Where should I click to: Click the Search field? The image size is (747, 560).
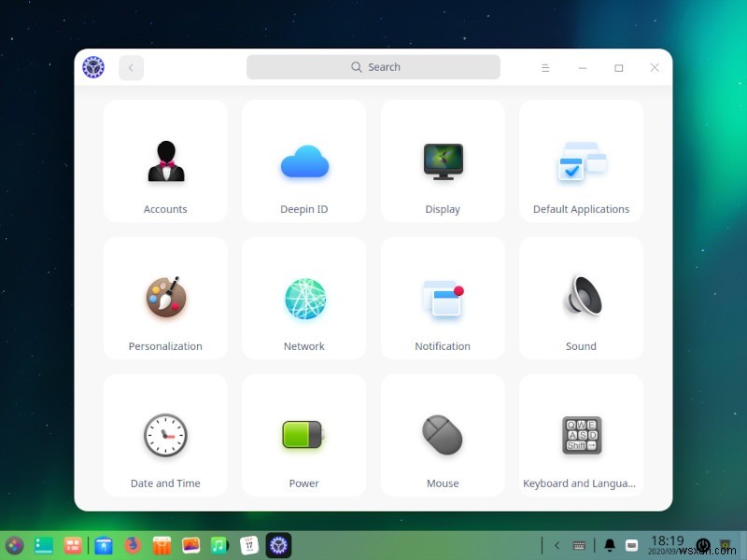point(373,67)
